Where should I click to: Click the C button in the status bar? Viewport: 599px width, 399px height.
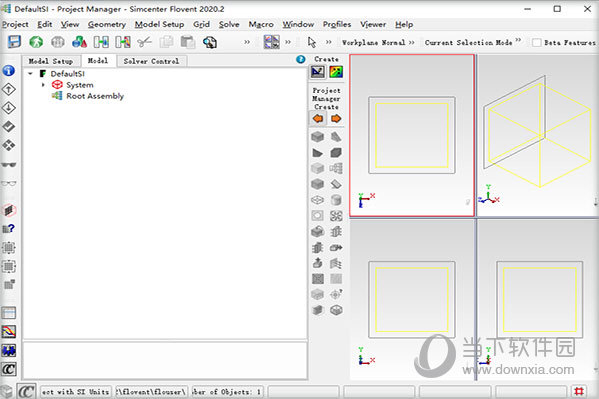click(26, 391)
